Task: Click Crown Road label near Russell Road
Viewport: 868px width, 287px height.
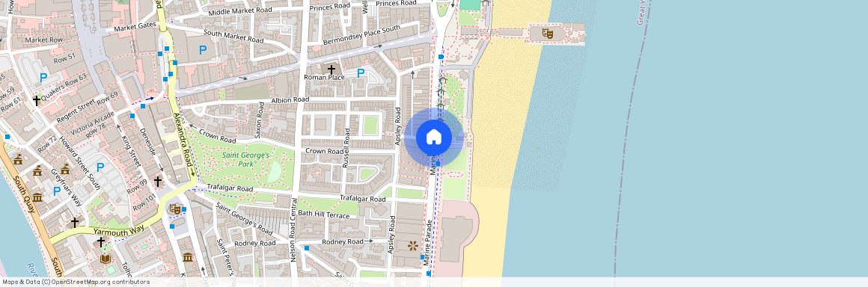Action: tap(324, 150)
